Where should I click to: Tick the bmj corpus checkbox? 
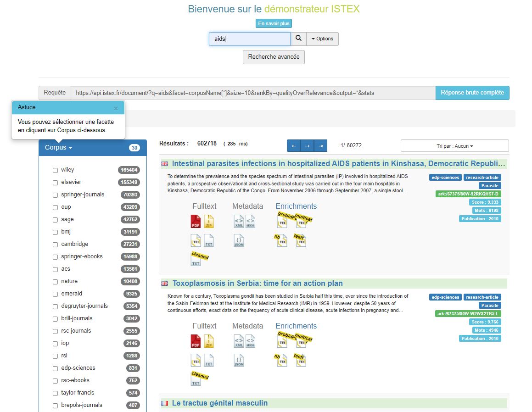pyautogui.click(x=55, y=232)
